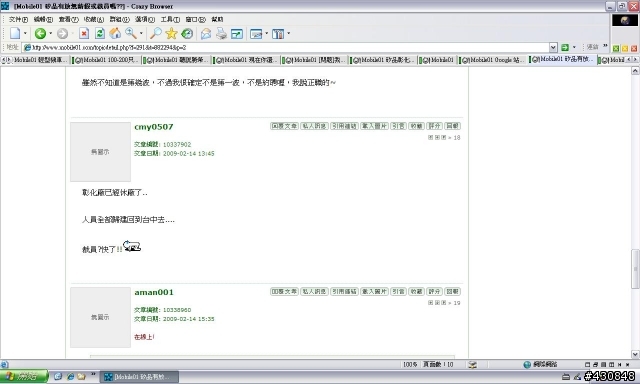Go back with the green arrow
The height and width of the screenshot is (384, 640).
point(40,33)
